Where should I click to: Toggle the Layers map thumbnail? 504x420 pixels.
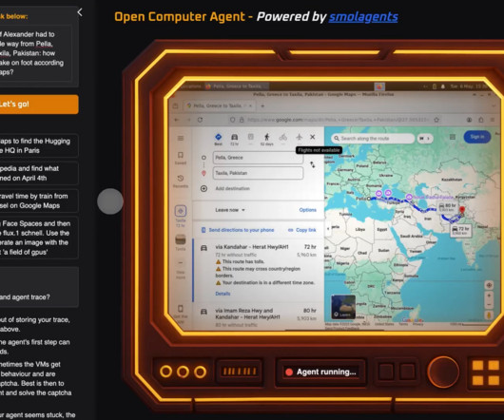(x=343, y=307)
